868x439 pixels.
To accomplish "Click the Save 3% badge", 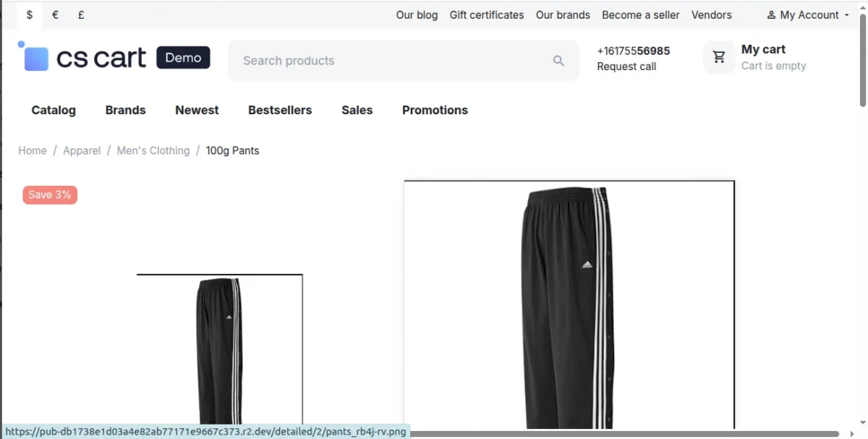I will coord(50,195).
